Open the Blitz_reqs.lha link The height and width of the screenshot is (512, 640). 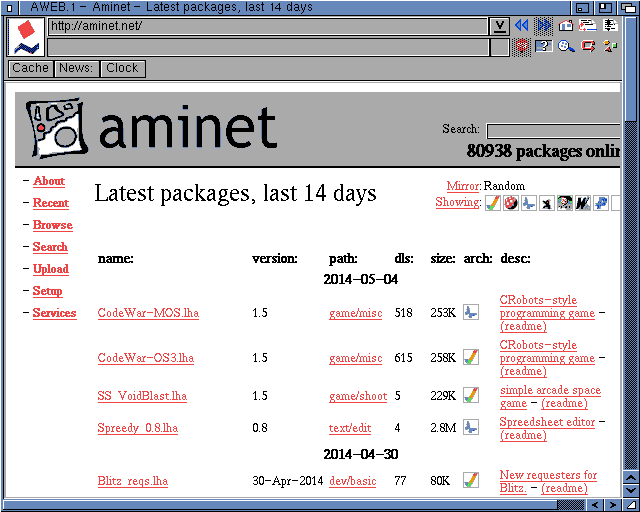point(133,481)
